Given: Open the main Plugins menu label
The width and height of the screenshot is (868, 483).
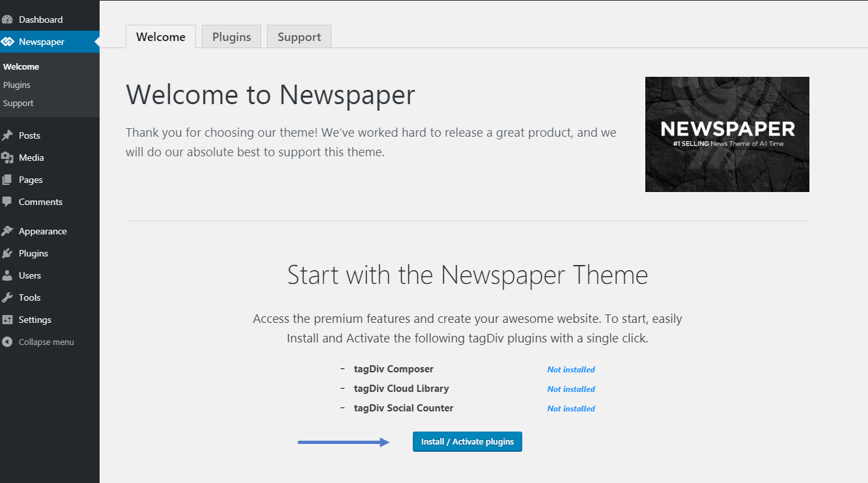Looking at the screenshot, I should (33, 253).
